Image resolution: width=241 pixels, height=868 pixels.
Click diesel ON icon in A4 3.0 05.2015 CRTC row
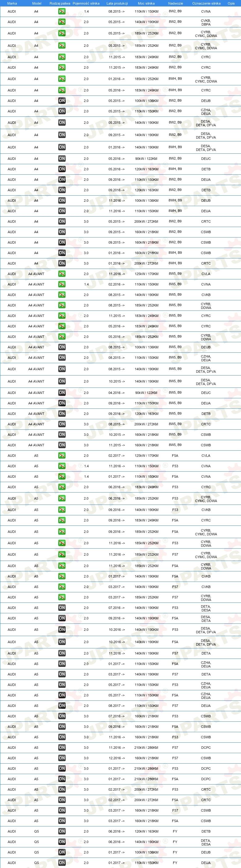tap(62, 221)
